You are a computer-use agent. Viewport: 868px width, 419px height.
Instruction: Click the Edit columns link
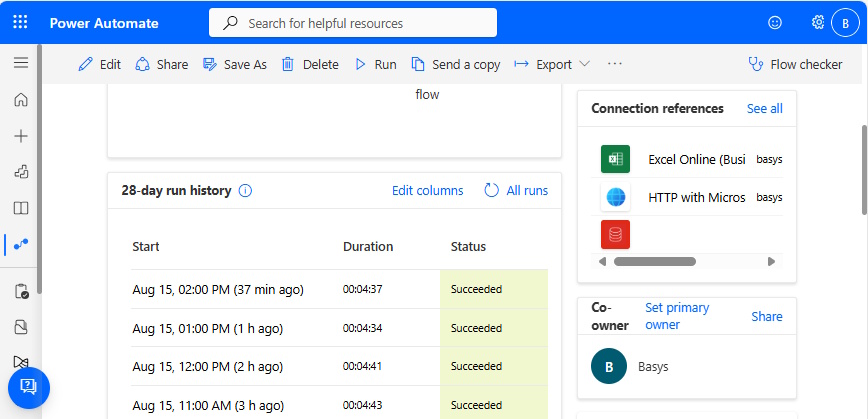pyautogui.click(x=427, y=191)
